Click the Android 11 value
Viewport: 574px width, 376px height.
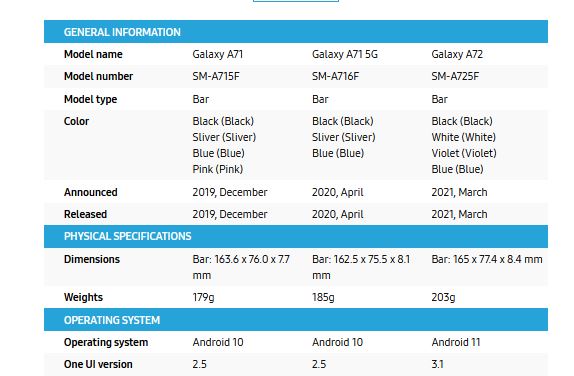pos(455,342)
